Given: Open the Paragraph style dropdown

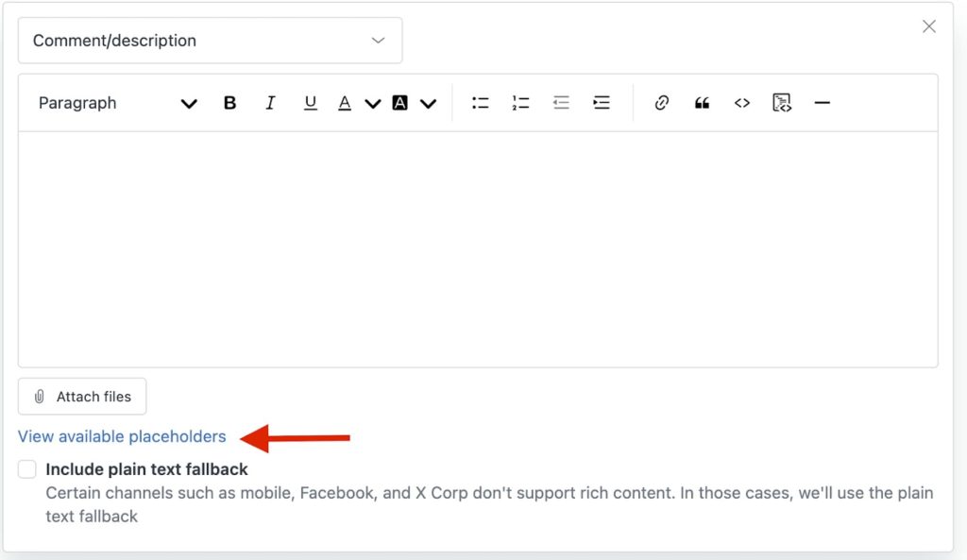Looking at the screenshot, I should coord(117,103).
